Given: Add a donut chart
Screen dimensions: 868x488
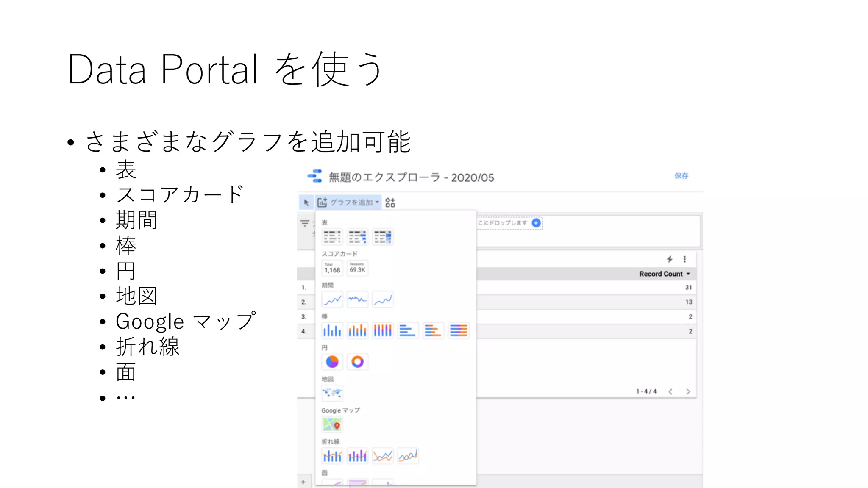Looking at the screenshot, I should point(357,362).
